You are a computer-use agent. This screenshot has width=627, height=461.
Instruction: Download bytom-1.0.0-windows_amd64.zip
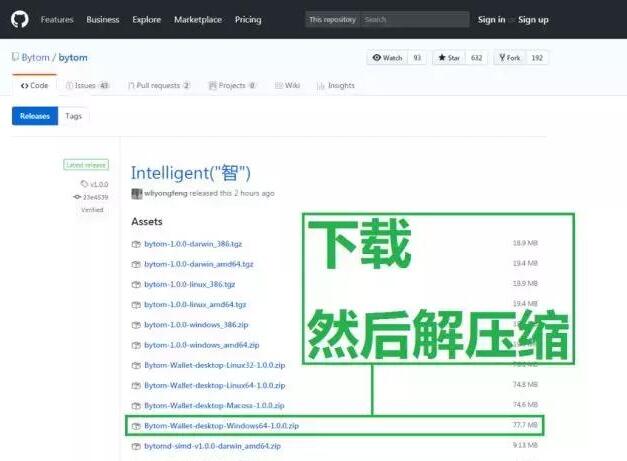click(x=202, y=345)
